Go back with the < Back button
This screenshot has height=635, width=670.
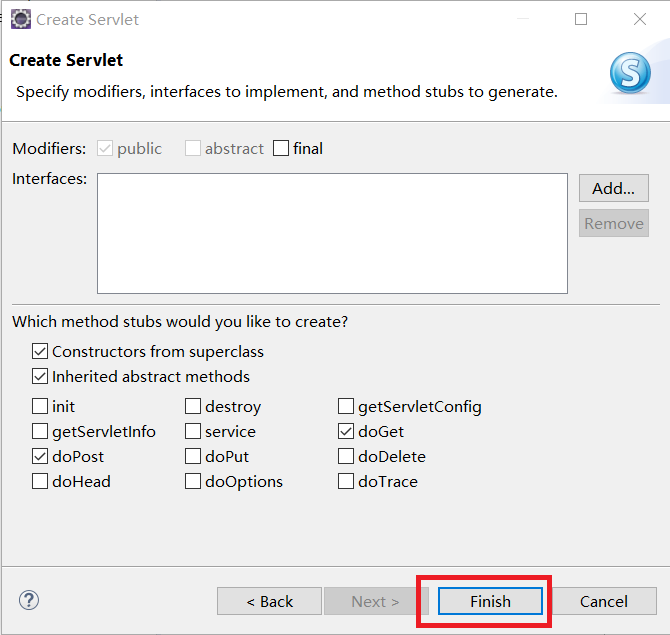(269, 601)
